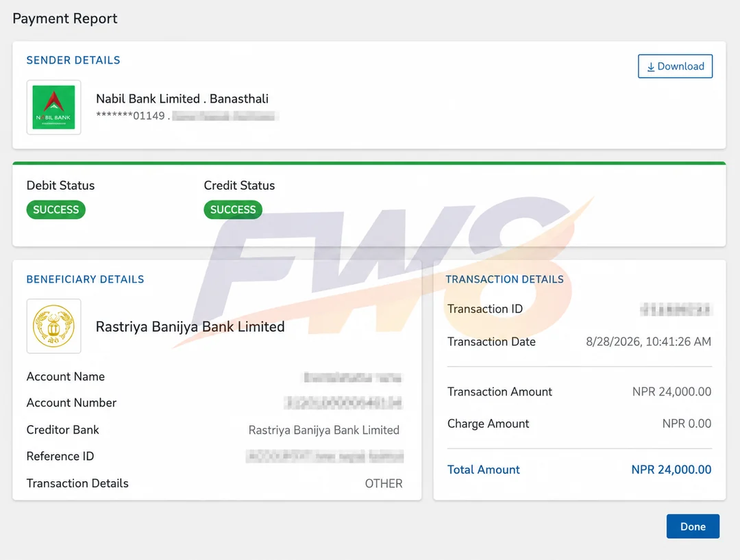
Task: Select the 'BENEFICIARY DETAILS' heading
Action: pos(86,279)
